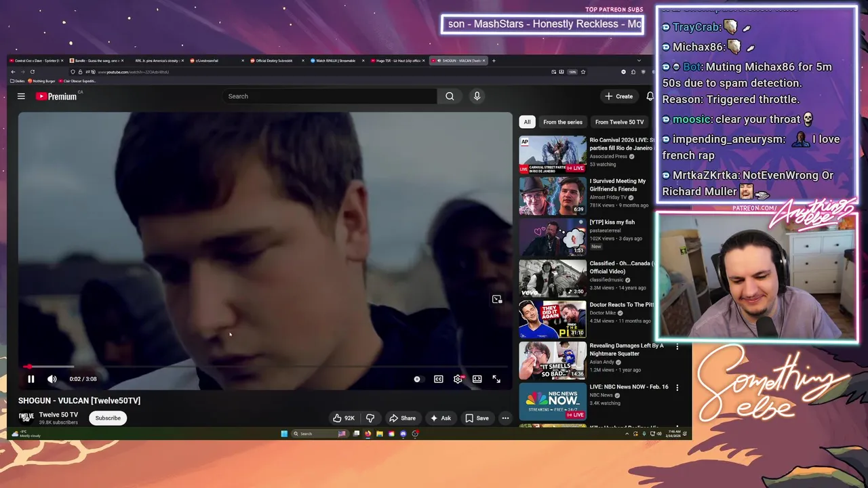Image resolution: width=868 pixels, height=488 pixels.
Task: Open OBS Studio icon in taskbar
Action: tap(415, 434)
